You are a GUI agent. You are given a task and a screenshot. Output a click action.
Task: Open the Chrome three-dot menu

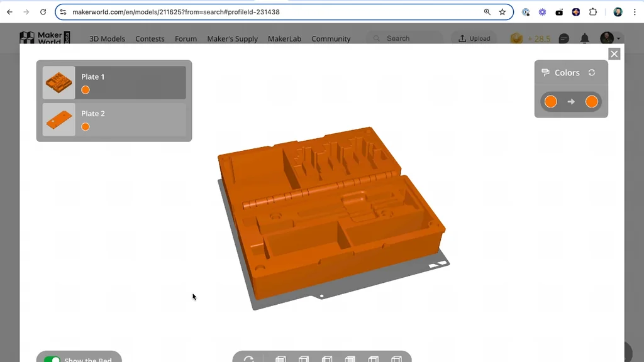[635, 12]
